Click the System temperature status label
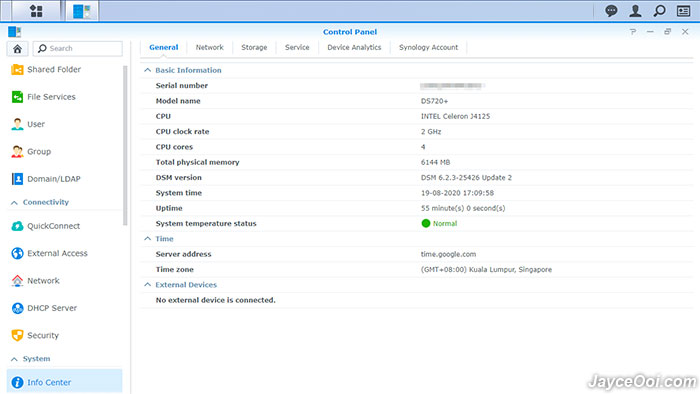Screen dimensions: 700x394 click(x=206, y=224)
